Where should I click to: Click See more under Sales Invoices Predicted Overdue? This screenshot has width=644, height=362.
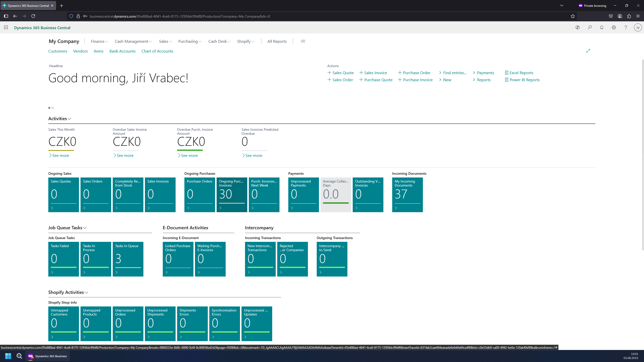click(252, 156)
